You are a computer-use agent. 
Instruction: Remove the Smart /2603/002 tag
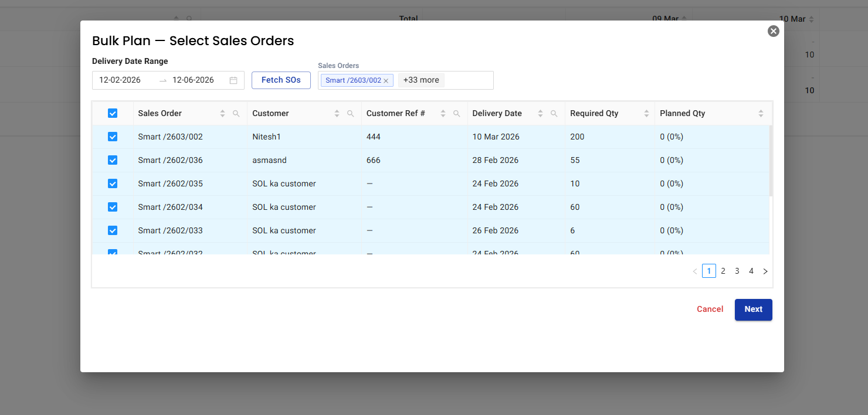(386, 81)
